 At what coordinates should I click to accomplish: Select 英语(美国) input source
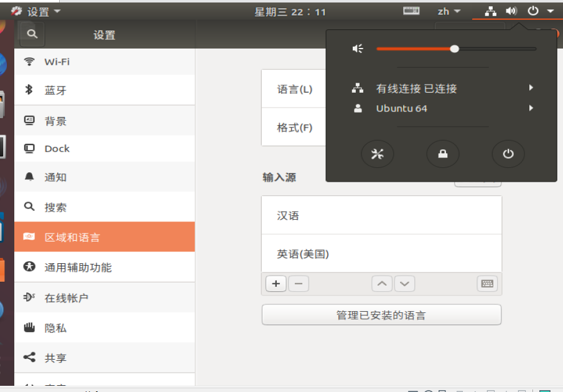pyautogui.click(x=381, y=254)
